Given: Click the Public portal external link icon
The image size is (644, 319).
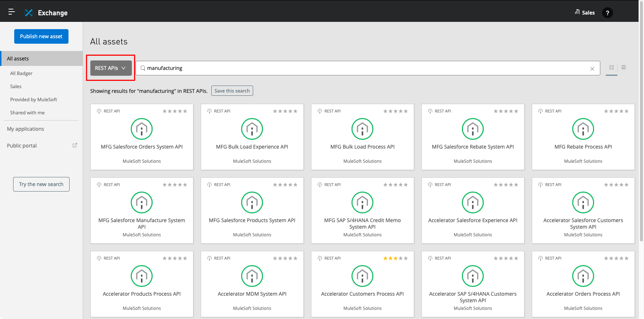Looking at the screenshot, I should 75,145.
